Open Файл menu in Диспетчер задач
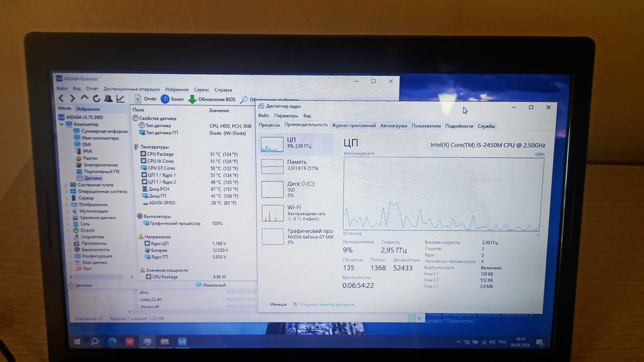Viewport: 644px width, 362px height. click(263, 115)
